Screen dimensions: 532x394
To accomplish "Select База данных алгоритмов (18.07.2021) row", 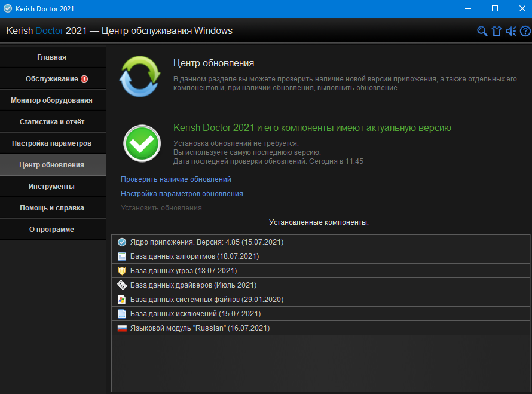I will coord(320,256).
